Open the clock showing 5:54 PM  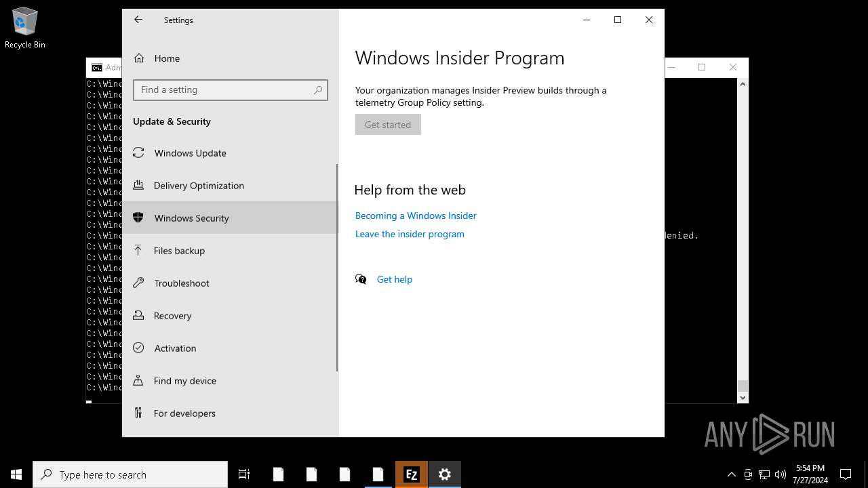tap(810, 474)
